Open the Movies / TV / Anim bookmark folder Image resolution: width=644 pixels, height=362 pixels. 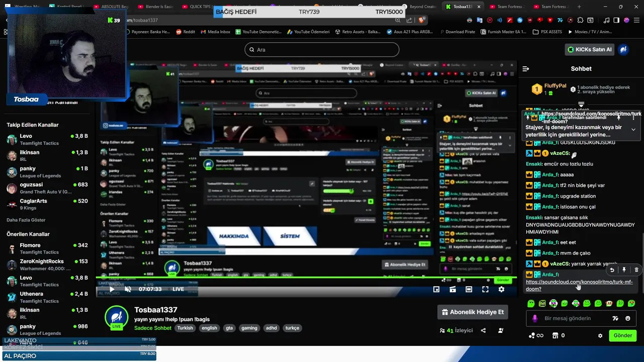pyautogui.click(x=590, y=32)
